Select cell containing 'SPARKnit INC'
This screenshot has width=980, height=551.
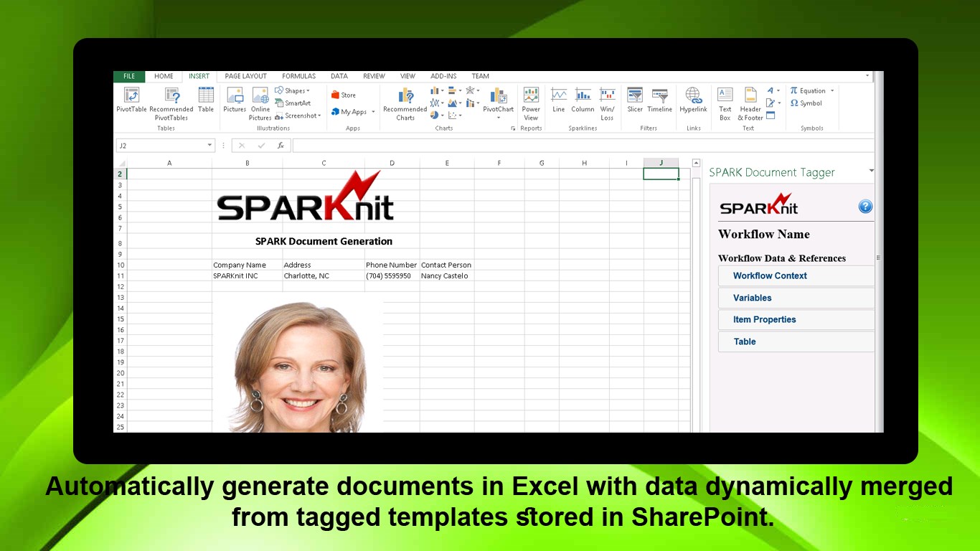(x=248, y=275)
